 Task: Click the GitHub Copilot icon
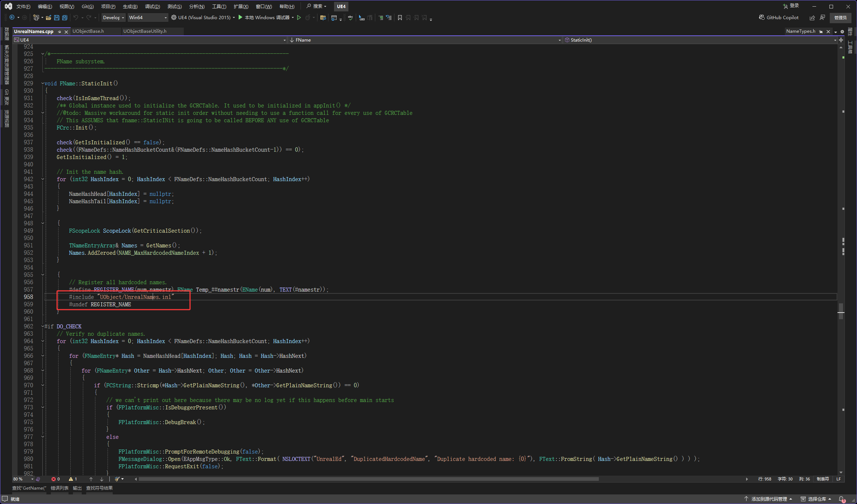[x=762, y=18]
